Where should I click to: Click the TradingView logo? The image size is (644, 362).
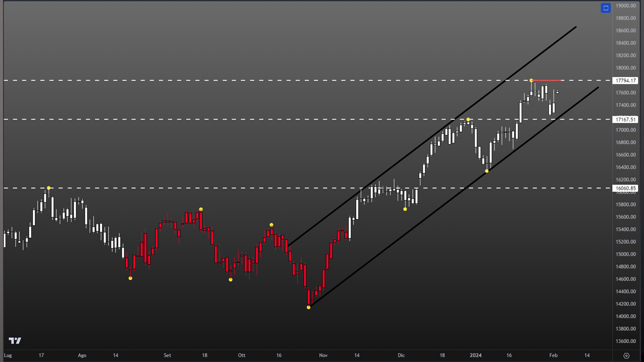coord(15,340)
